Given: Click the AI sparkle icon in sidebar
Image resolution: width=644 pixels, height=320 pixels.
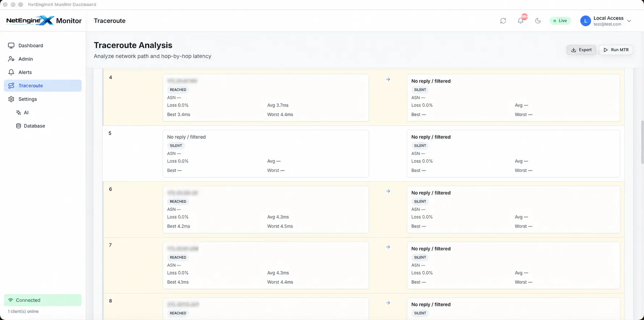Looking at the screenshot, I should click(x=18, y=113).
